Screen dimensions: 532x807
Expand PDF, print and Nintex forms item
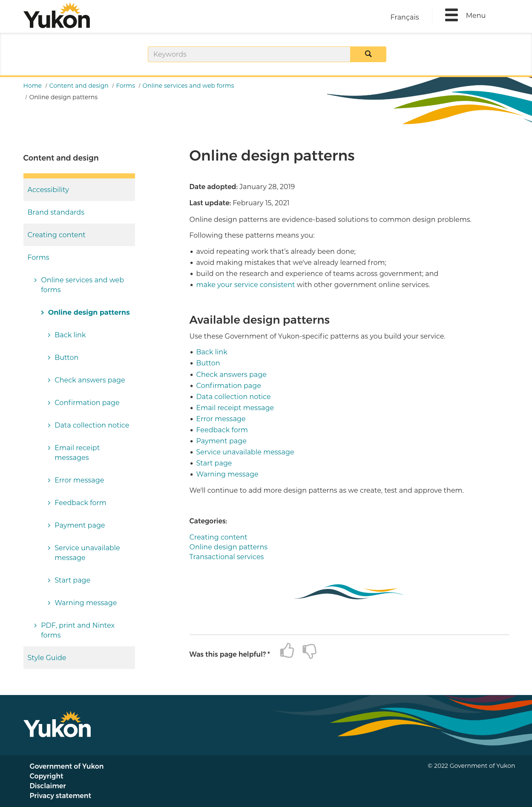[x=78, y=630]
